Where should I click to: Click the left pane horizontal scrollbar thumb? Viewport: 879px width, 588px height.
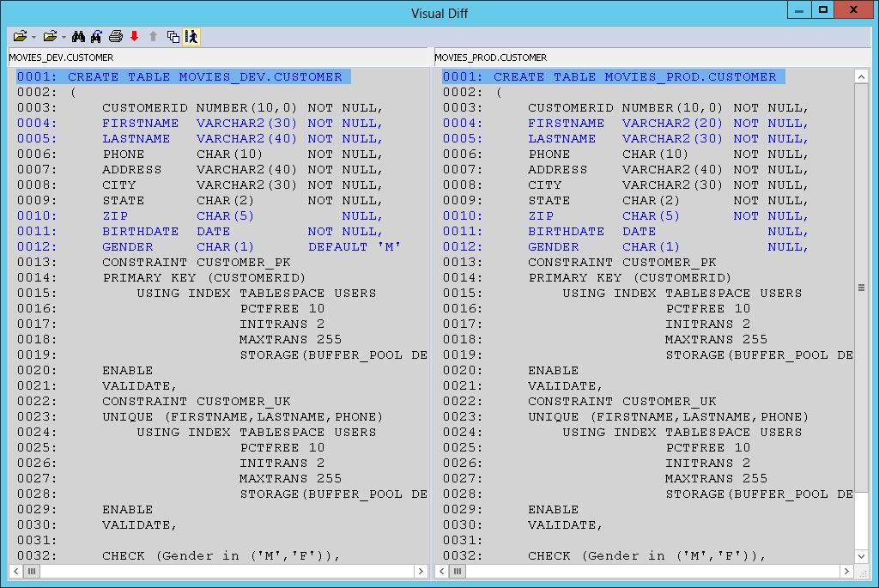click(x=32, y=571)
